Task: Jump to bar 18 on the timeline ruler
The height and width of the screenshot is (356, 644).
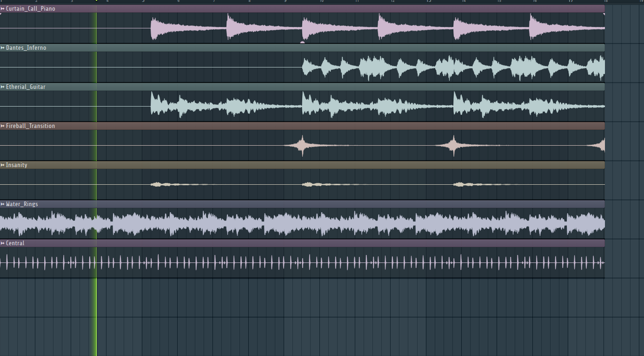Action: pos(605,1)
